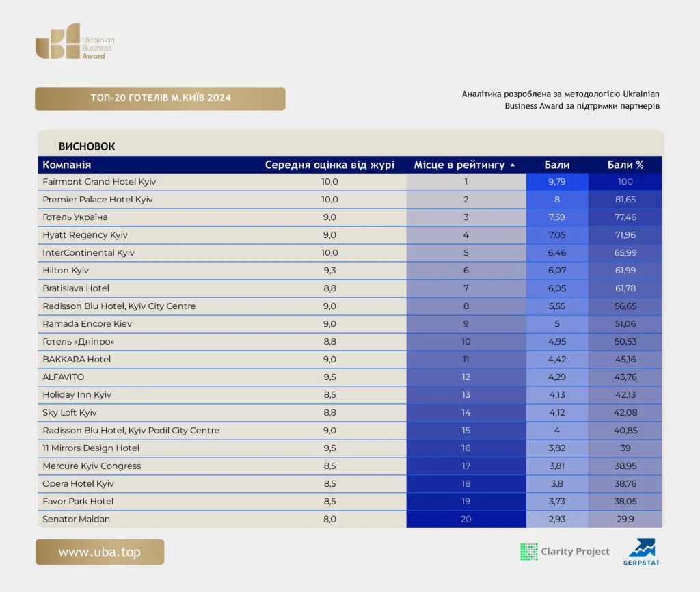Click the 3,8 points value
This screenshot has width=700, height=592.
[x=556, y=483]
